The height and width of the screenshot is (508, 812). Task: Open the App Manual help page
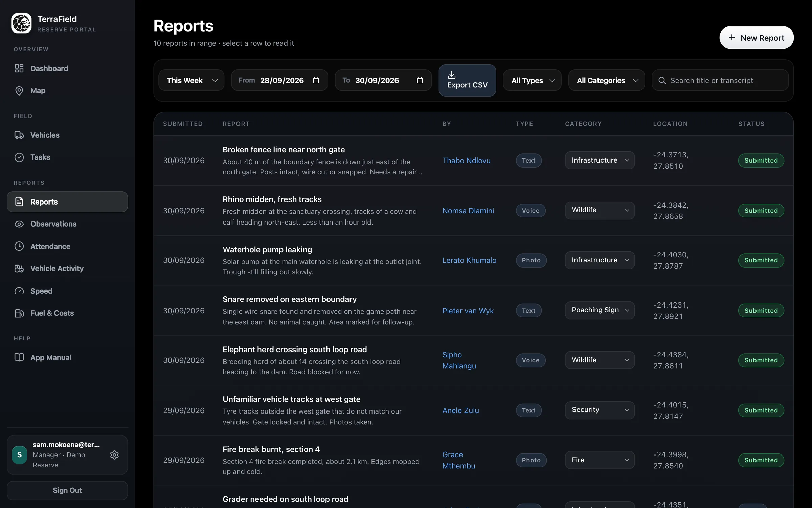[67, 357]
